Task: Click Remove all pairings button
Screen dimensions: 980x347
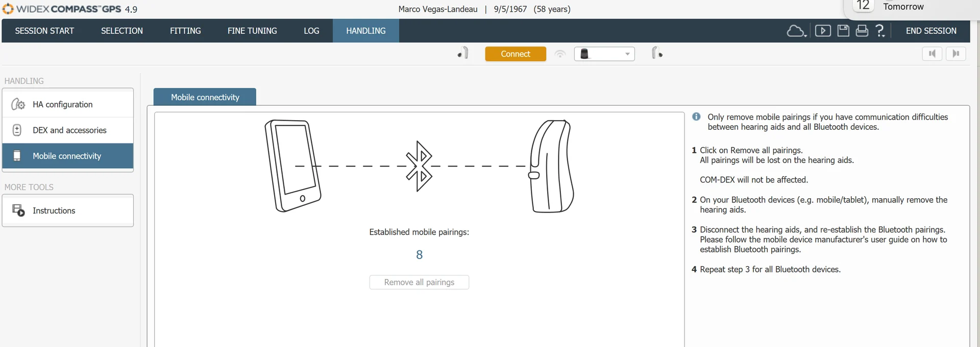Action: pos(419,282)
